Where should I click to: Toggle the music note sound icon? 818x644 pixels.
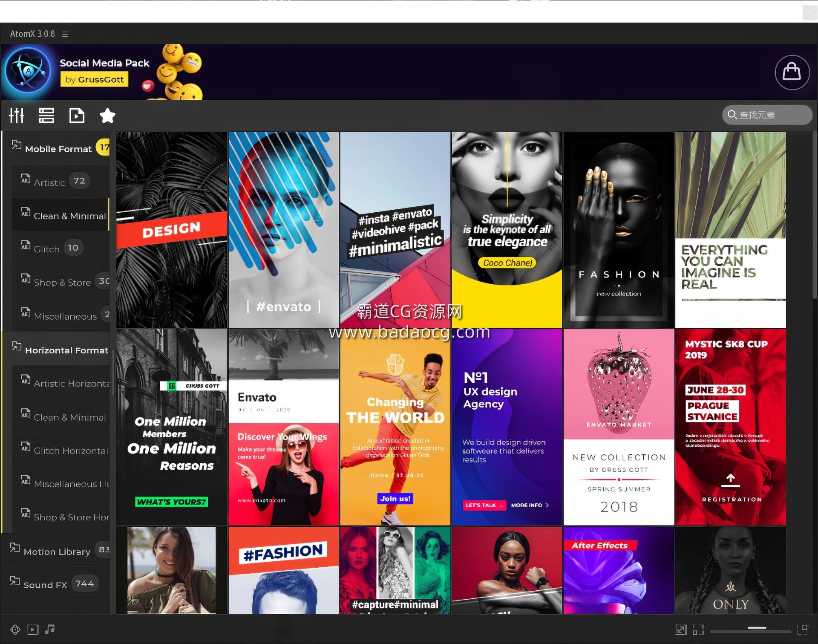click(50, 629)
